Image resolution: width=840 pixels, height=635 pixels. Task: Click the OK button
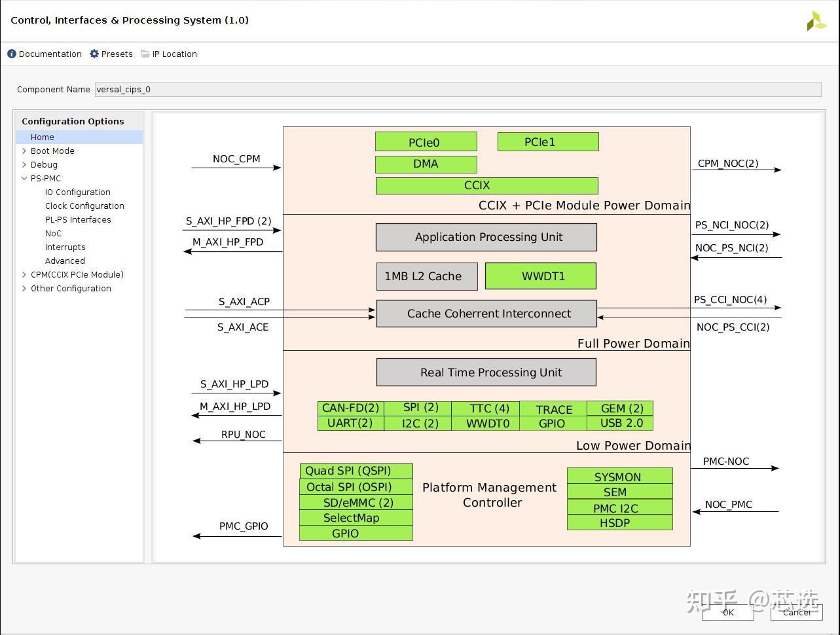[x=727, y=613]
